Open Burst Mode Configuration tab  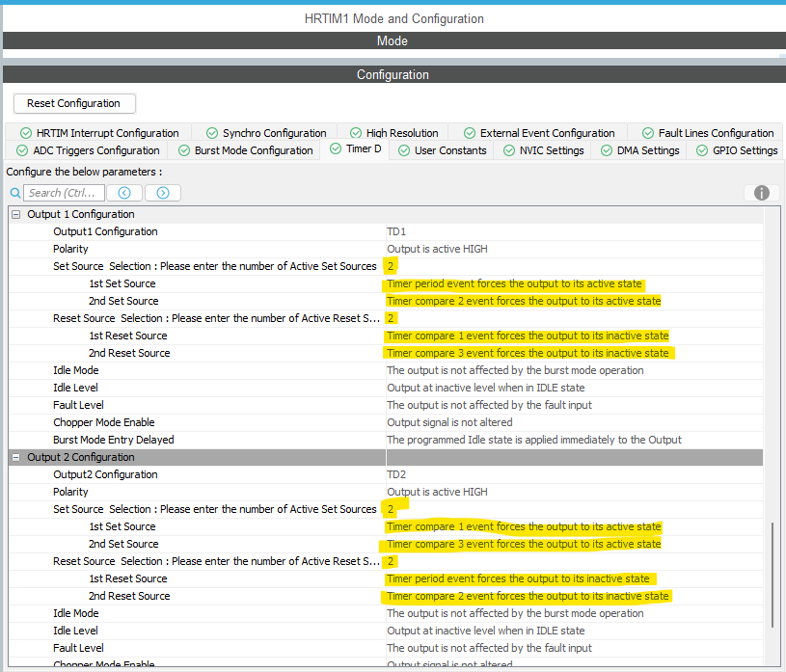point(246,150)
